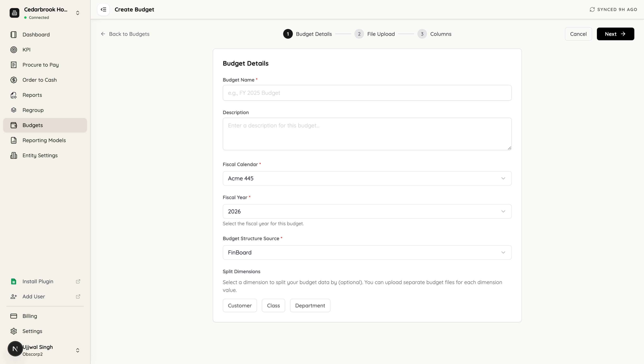Viewport: 644px width, 364px height.
Task: Click the Obscorp2 organization text
Action: click(x=32, y=354)
